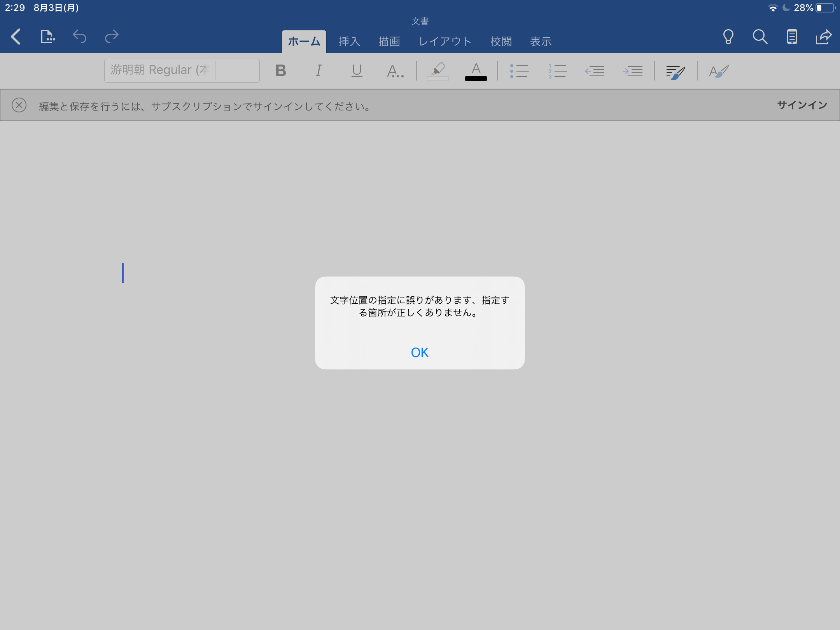Screen dimensions: 840x630
Task: Pick the font color swatch
Action: [476, 71]
